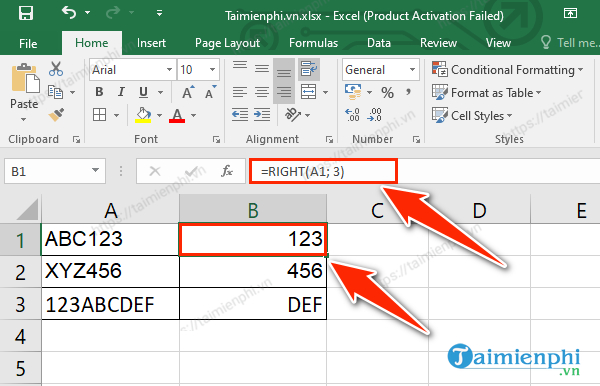Screen dimensions: 600x386
Task: Click the Tell me search box
Action: [570, 42]
